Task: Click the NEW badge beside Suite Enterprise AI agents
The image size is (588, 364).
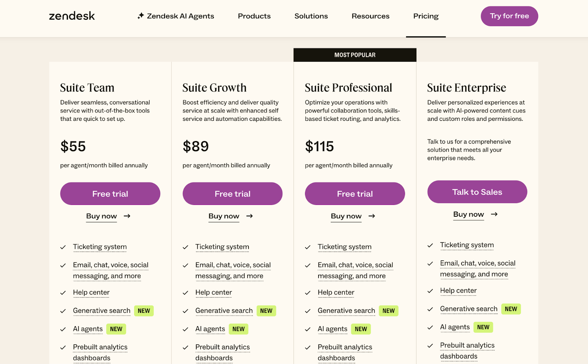Action: (x=483, y=327)
